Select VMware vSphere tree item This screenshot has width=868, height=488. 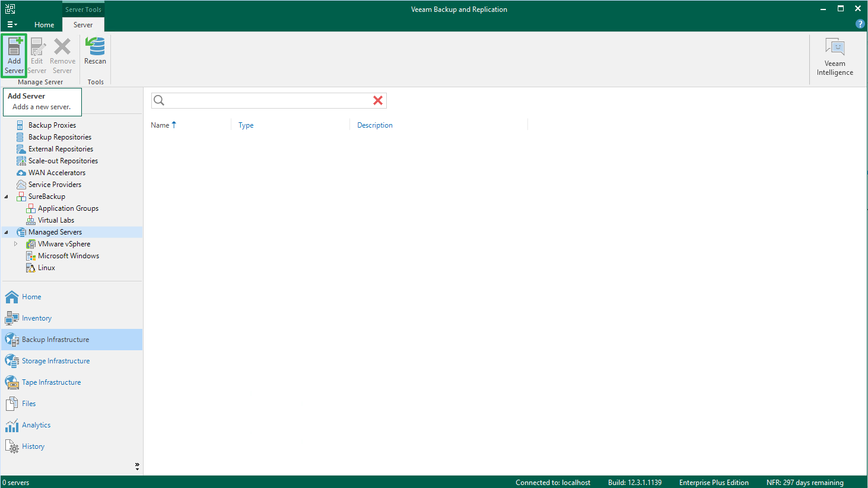pyautogui.click(x=64, y=244)
